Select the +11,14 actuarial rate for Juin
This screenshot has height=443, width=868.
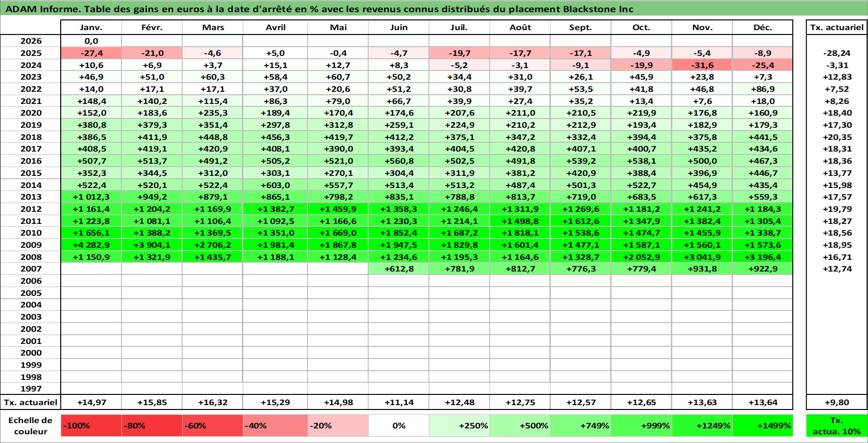click(x=399, y=403)
